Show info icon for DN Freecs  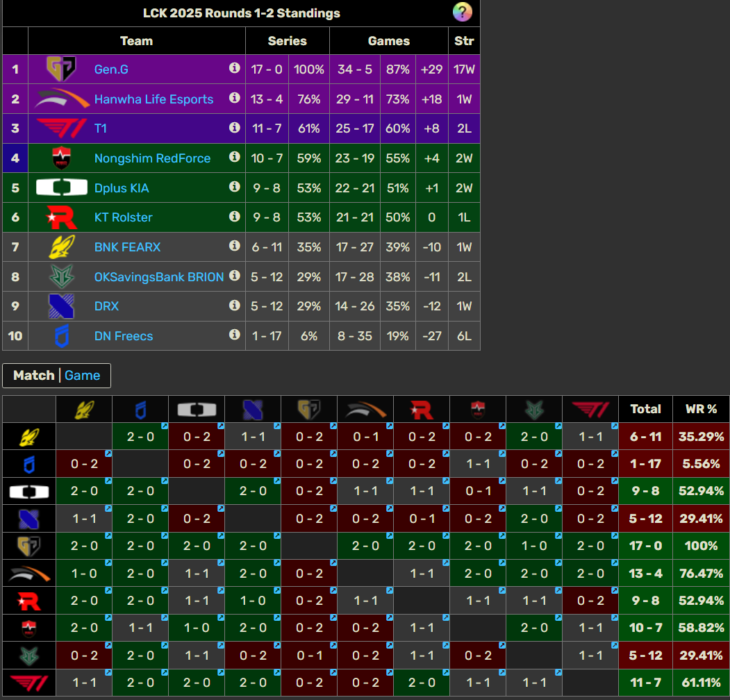pyautogui.click(x=235, y=335)
